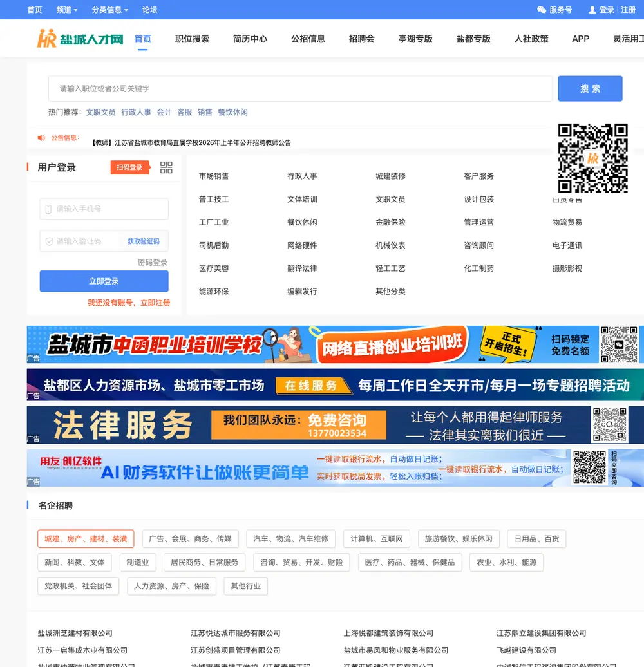Open the teacher recruitment announcement
The height and width of the screenshot is (667, 644).
click(191, 142)
